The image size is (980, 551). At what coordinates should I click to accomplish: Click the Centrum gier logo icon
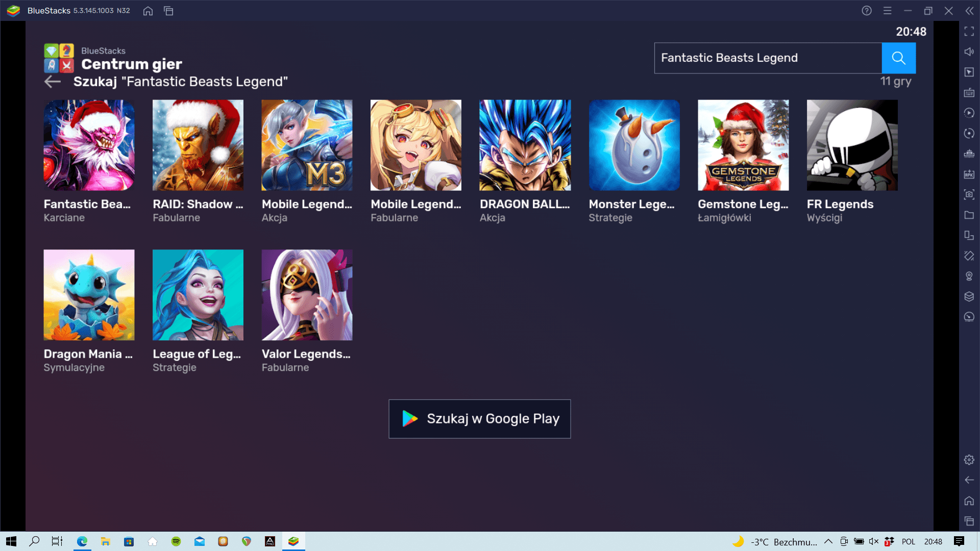tap(59, 58)
